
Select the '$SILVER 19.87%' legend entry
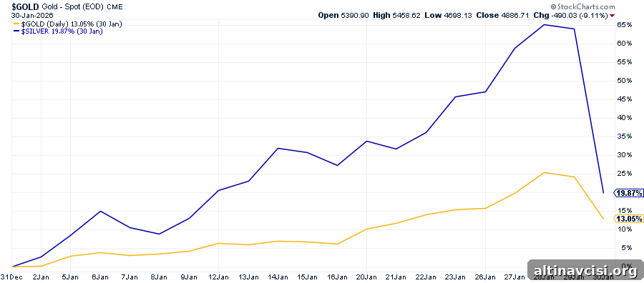coord(62,31)
